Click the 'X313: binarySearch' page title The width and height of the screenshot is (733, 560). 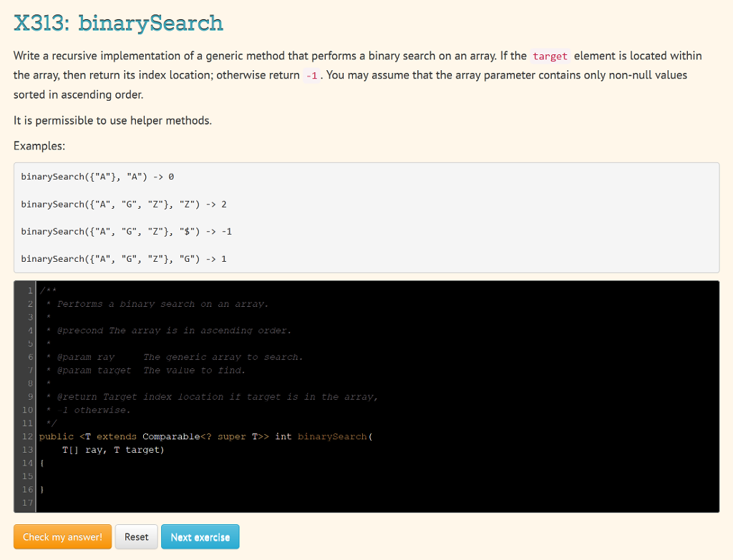tap(118, 23)
